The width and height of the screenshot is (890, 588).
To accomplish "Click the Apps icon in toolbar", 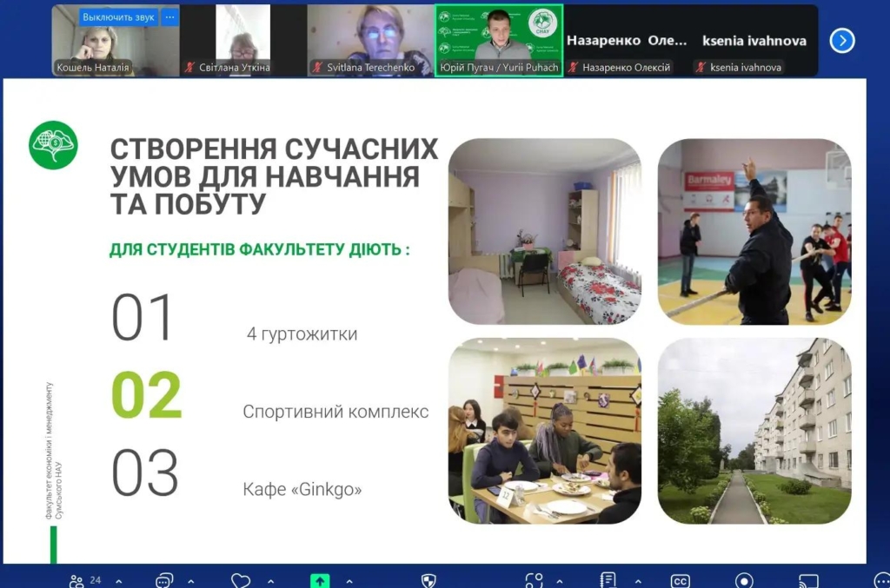I will click(x=534, y=580).
